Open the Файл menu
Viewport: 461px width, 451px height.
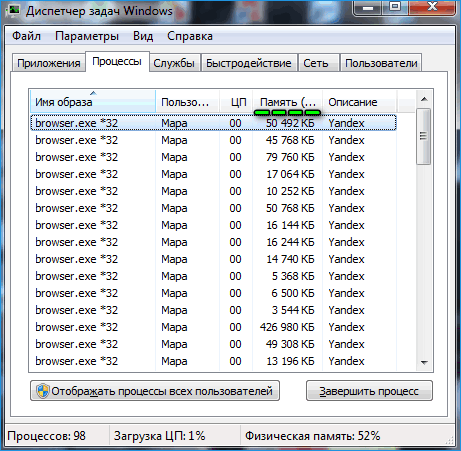click(x=26, y=36)
